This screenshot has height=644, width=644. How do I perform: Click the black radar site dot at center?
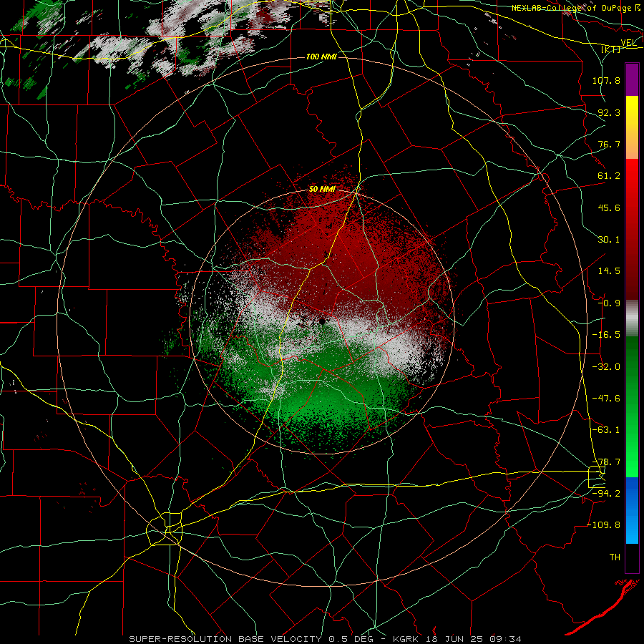tap(323, 321)
